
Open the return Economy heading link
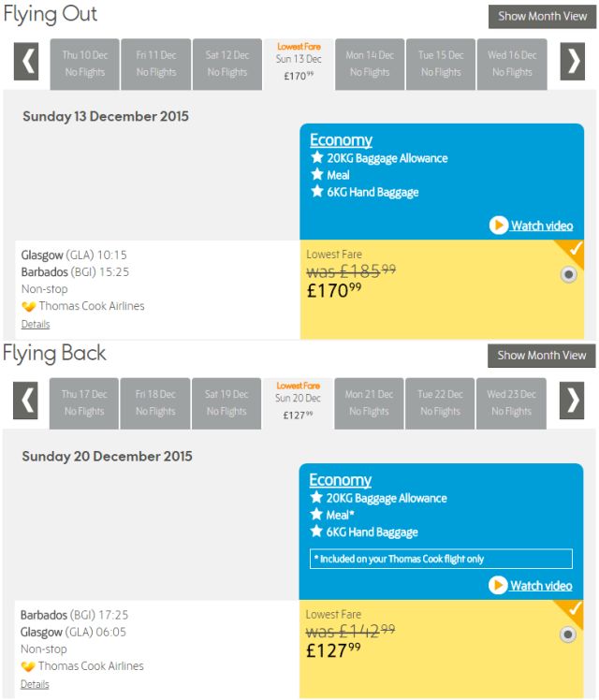340,480
